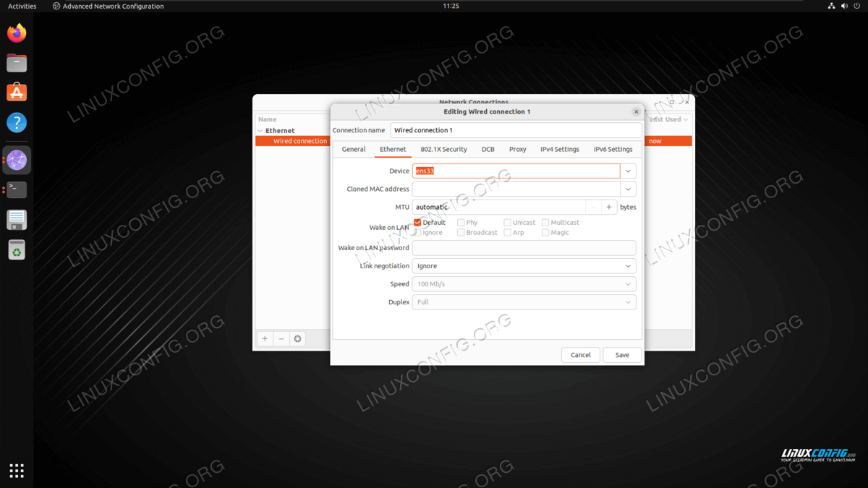The width and height of the screenshot is (868, 488).
Task: Open the Help dock icon
Action: [17, 122]
